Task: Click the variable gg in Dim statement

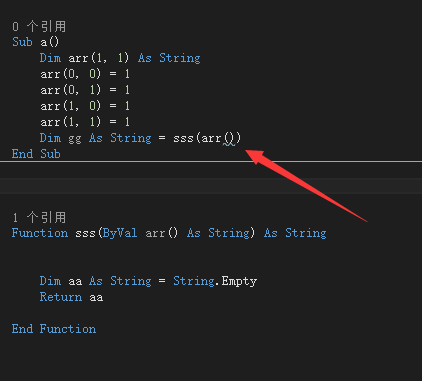Action: (x=75, y=139)
